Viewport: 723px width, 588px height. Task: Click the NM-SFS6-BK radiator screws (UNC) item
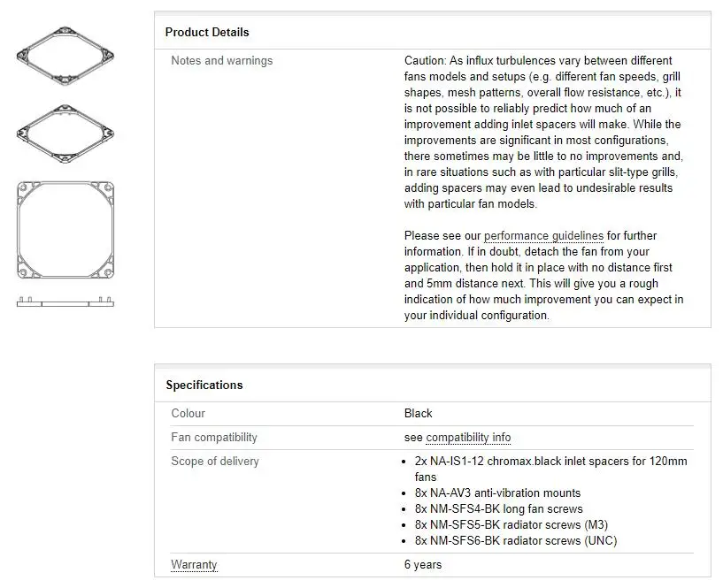tap(515, 541)
